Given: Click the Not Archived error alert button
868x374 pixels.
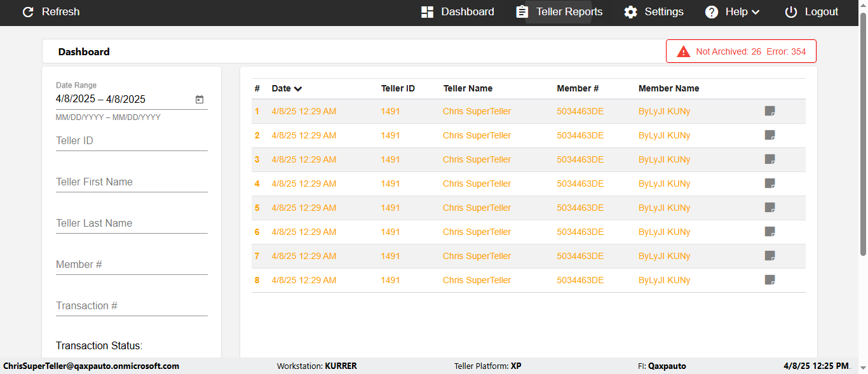Looking at the screenshot, I should point(741,51).
